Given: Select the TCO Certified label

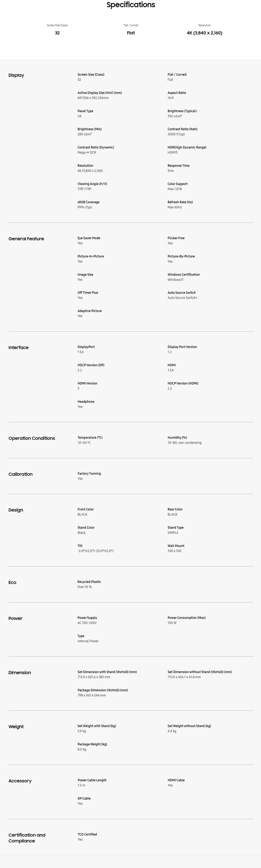Looking at the screenshot, I should (87, 834).
